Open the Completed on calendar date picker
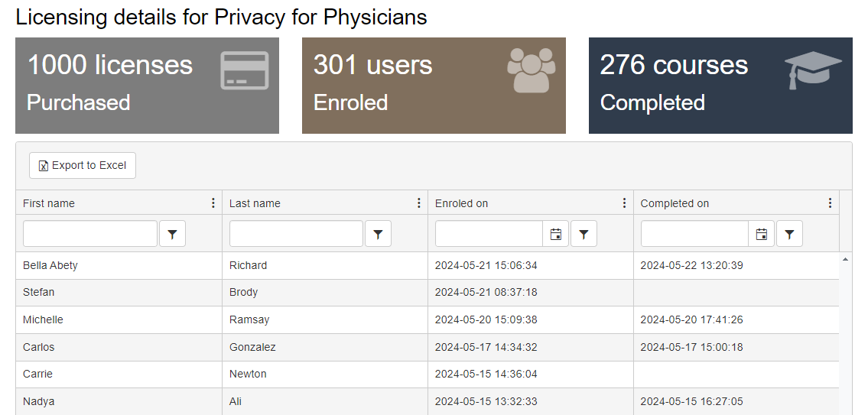Screen dimensions: 868x415 coord(761,235)
